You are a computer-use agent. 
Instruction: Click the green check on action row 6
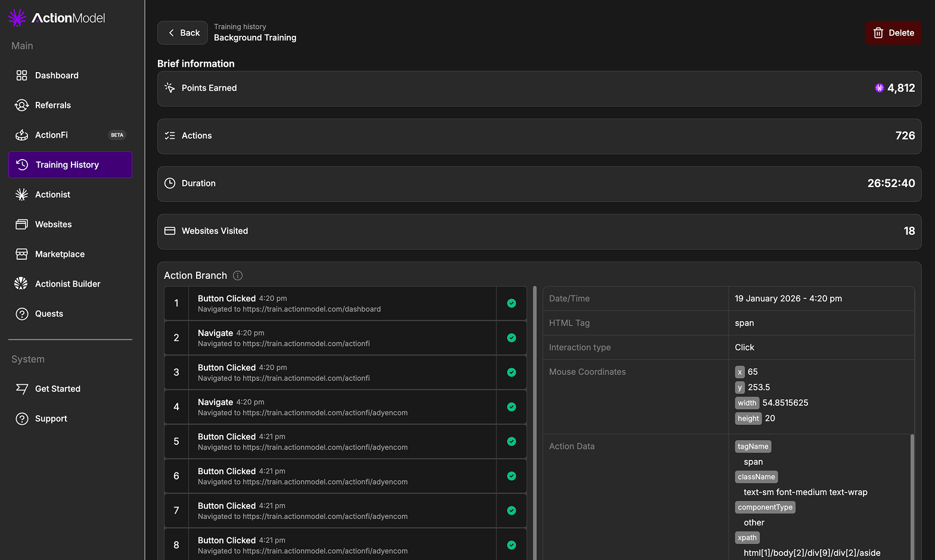point(511,476)
